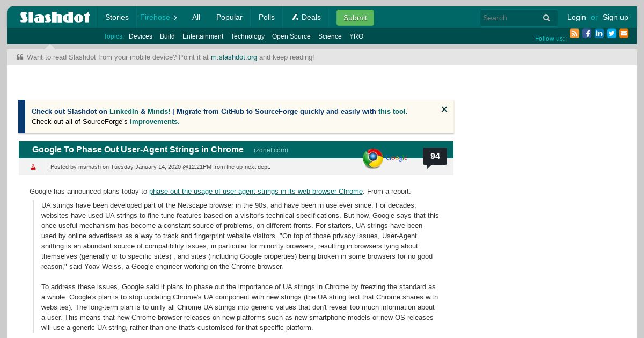Select the YRO topic

pyautogui.click(x=356, y=36)
